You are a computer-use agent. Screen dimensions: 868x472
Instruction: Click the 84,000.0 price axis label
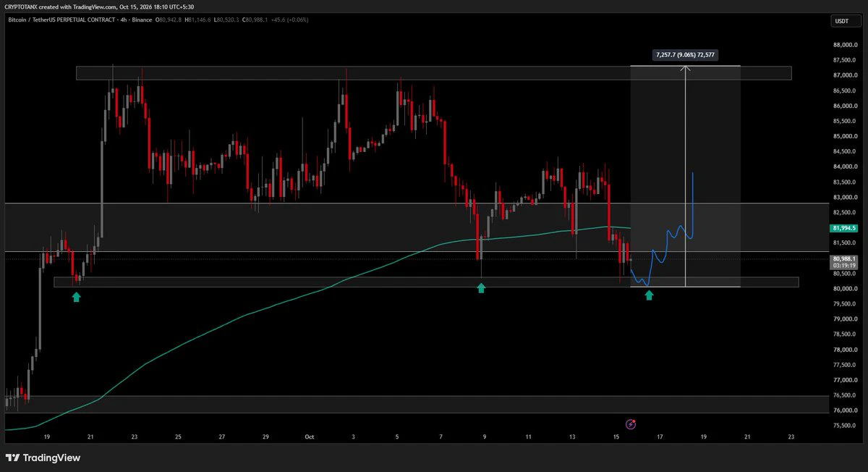(x=845, y=167)
